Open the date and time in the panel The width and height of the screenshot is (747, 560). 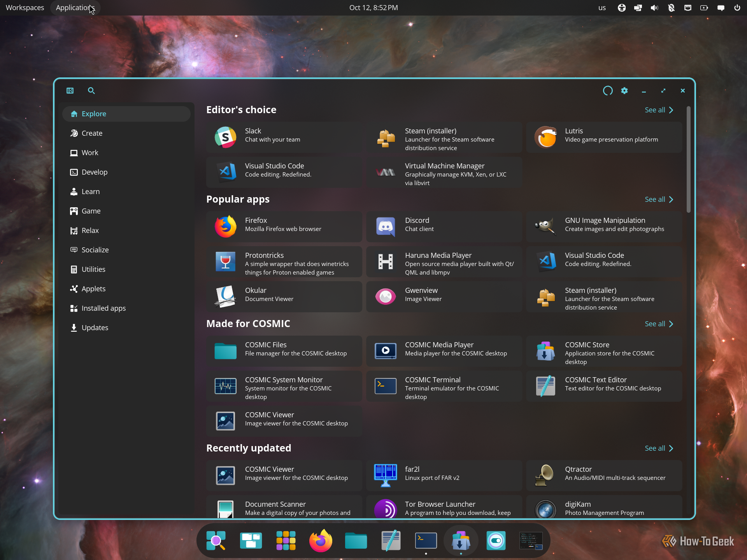point(373,8)
